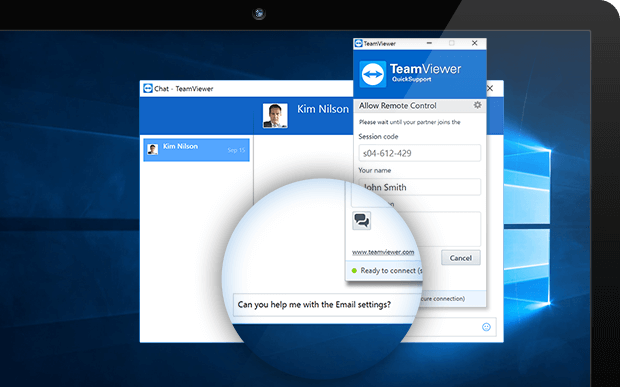The height and width of the screenshot is (387, 620).
Task: Minimize the TeamViewer QuickSupport window
Action: (x=429, y=43)
